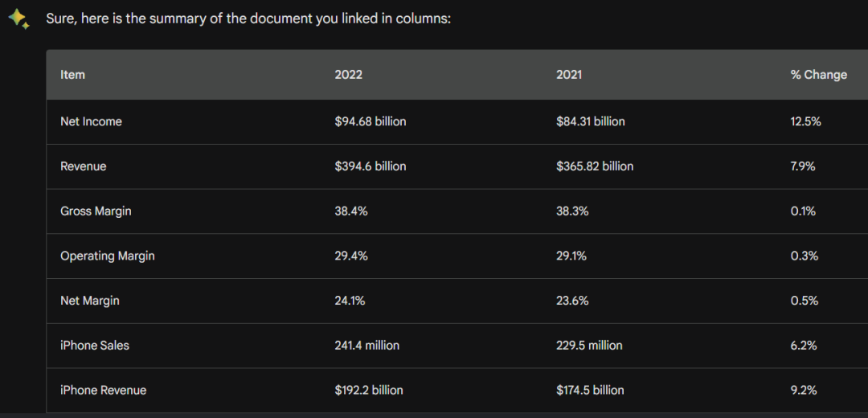
Task: Click the Net Margin row label
Action: (90, 301)
